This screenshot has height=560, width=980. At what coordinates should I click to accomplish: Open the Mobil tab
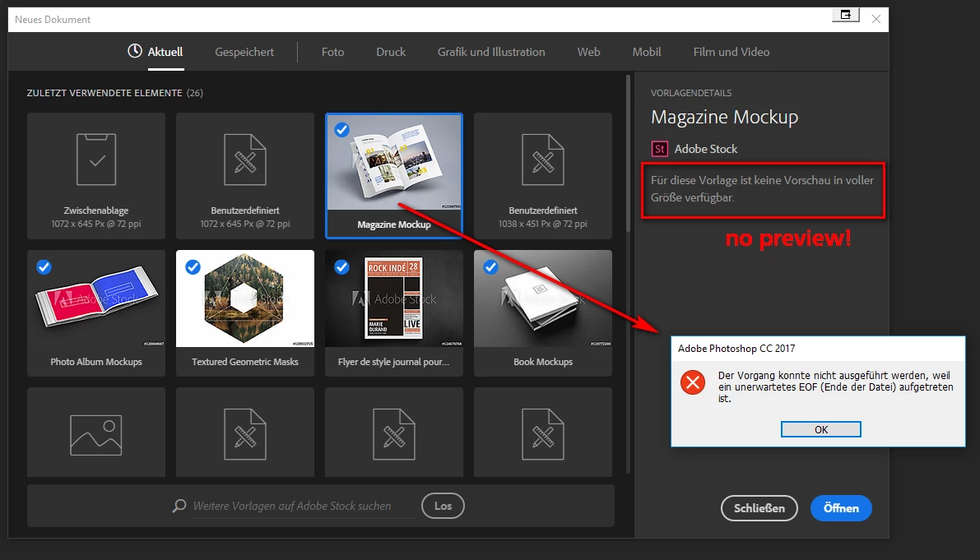646,52
